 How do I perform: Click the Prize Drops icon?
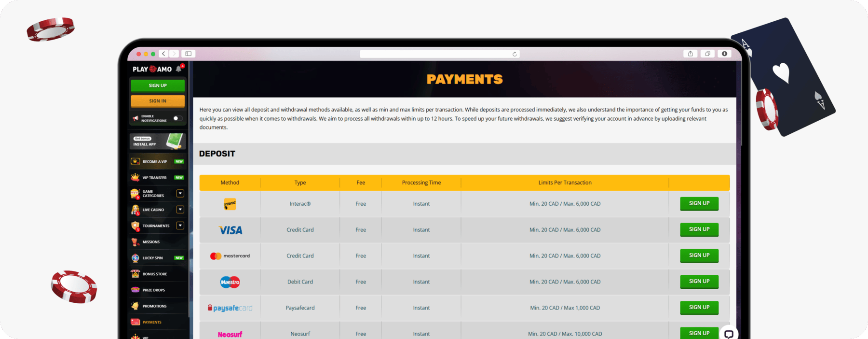135,290
